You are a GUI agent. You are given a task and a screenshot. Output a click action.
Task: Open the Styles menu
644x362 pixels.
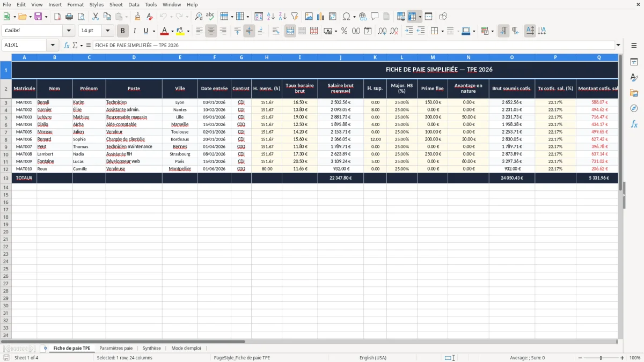(x=97, y=4)
